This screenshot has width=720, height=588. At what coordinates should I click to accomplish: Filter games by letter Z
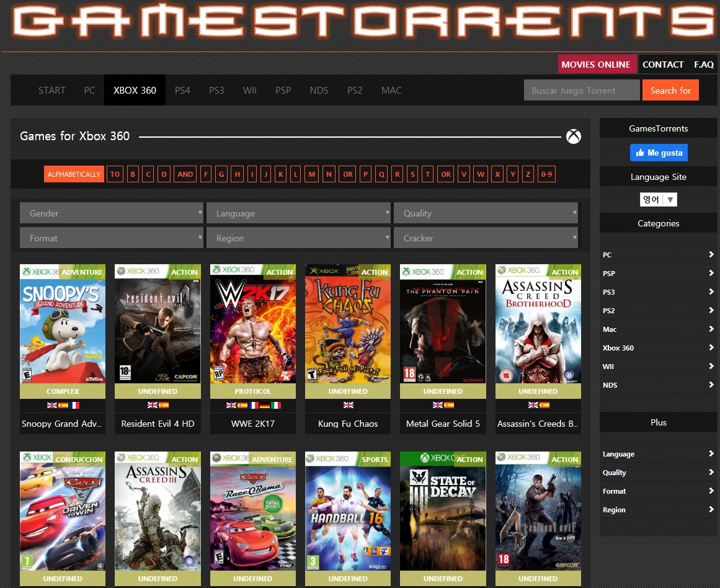(x=528, y=174)
